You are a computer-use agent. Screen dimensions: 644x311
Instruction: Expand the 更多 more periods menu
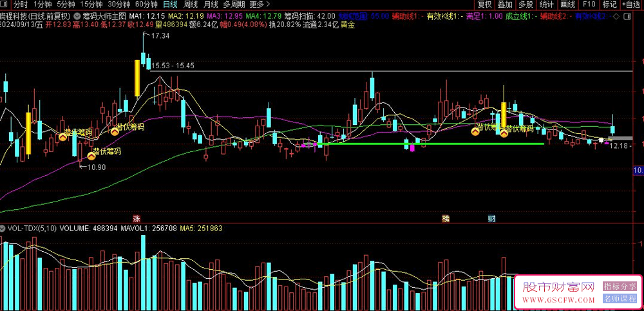pyautogui.click(x=260, y=5)
